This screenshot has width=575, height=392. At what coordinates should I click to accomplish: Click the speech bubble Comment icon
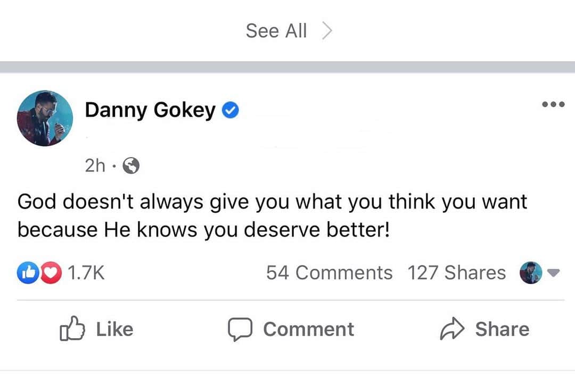[x=240, y=329]
